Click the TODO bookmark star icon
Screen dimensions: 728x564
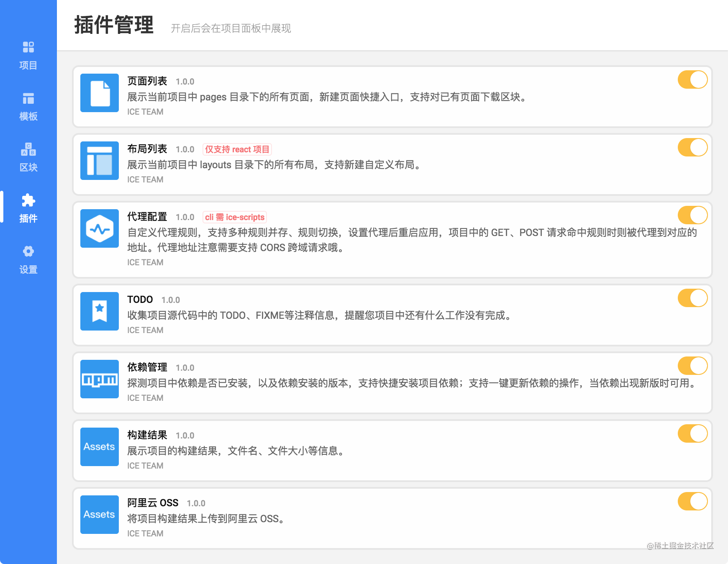tap(100, 311)
